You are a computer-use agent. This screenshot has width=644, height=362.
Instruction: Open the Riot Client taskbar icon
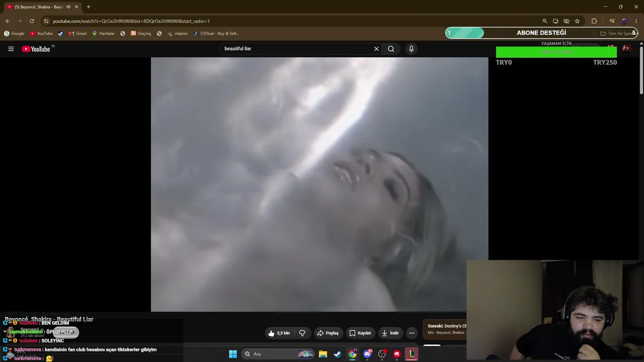[397, 354]
